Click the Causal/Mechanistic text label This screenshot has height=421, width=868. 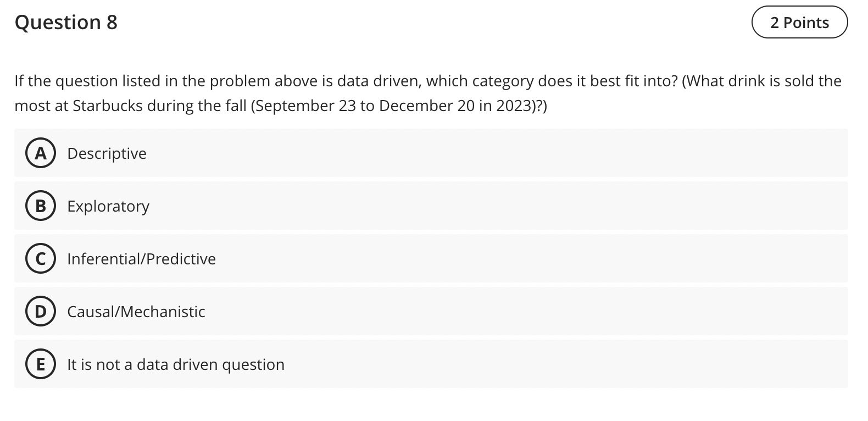[x=136, y=312]
